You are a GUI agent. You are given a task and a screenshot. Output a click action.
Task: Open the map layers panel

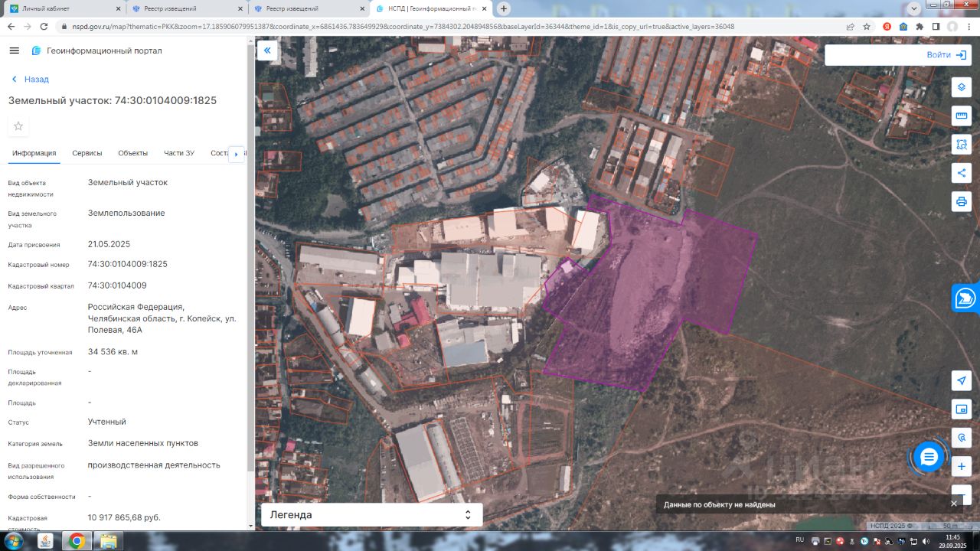click(x=962, y=86)
